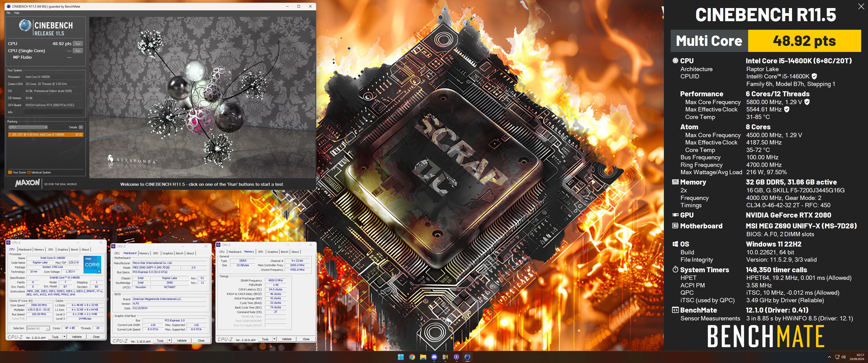Click the DRAM Frequency value 4000.0 MHz
The height and width of the screenshot is (363, 868).
tap(276, 280)
